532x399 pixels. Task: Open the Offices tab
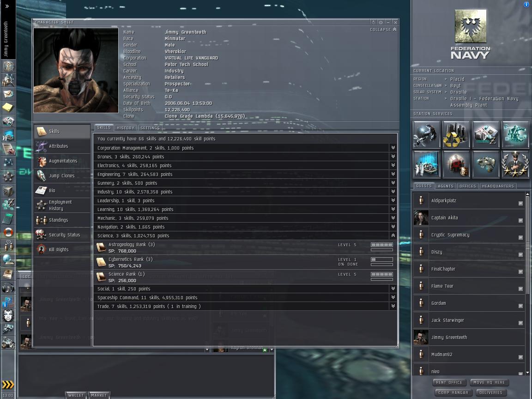pyautogui.click(x=467, y=186)
